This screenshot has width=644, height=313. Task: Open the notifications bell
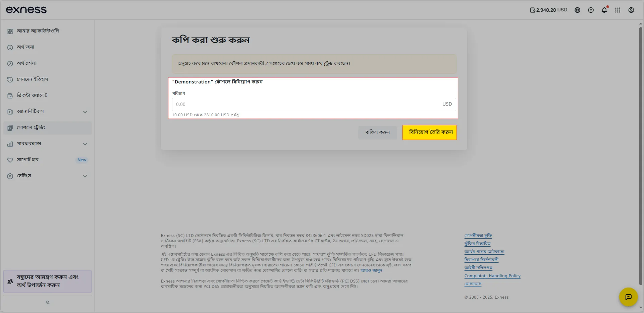pos(604,10)
